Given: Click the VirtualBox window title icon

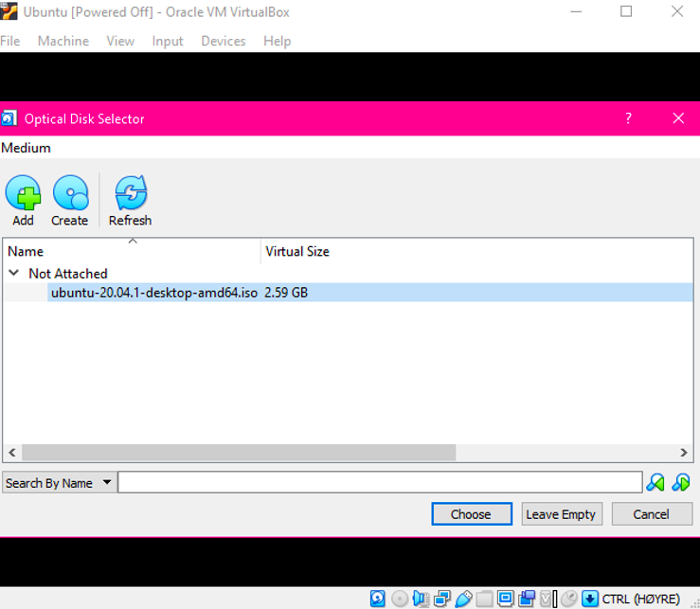Looking at the screenshot, I should pyautogui.click(x=9, y=11).
